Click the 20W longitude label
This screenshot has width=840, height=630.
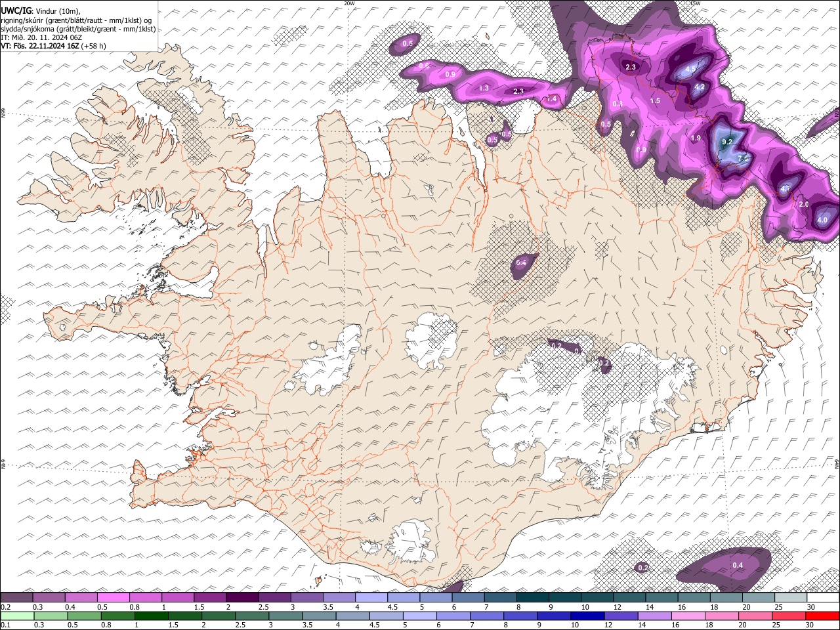(x=349, y=3)
